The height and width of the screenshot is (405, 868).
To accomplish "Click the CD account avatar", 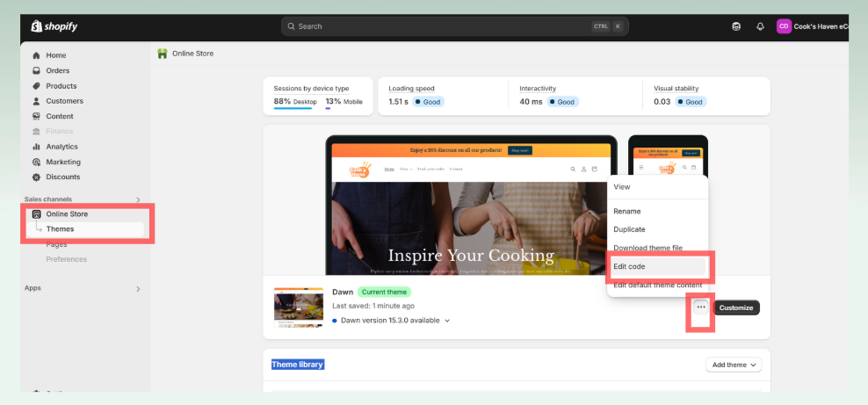I will click(x=784, y=26).
